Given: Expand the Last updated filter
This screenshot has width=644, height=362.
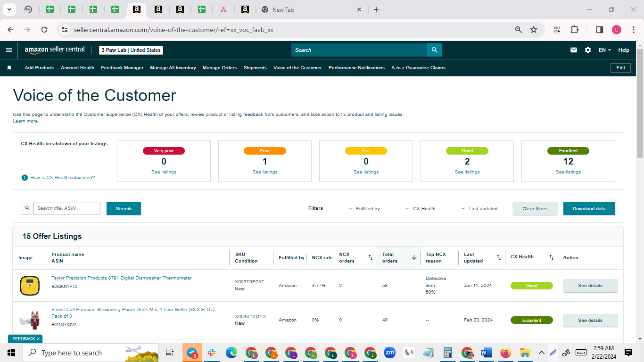Looking at the screenshot, I should click(x=479, y=208).
